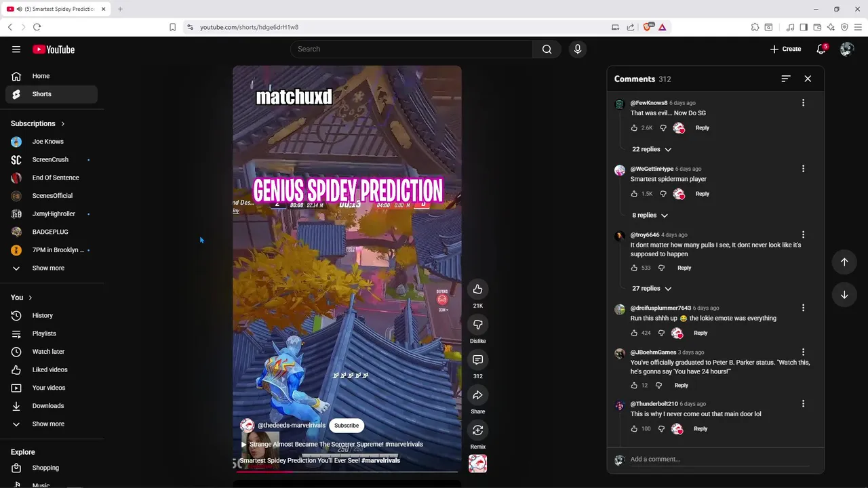Viewport: 868px width, 488px height.
Task: Subscribe to @thedeeds-marvelrivals
Action: 346,426
